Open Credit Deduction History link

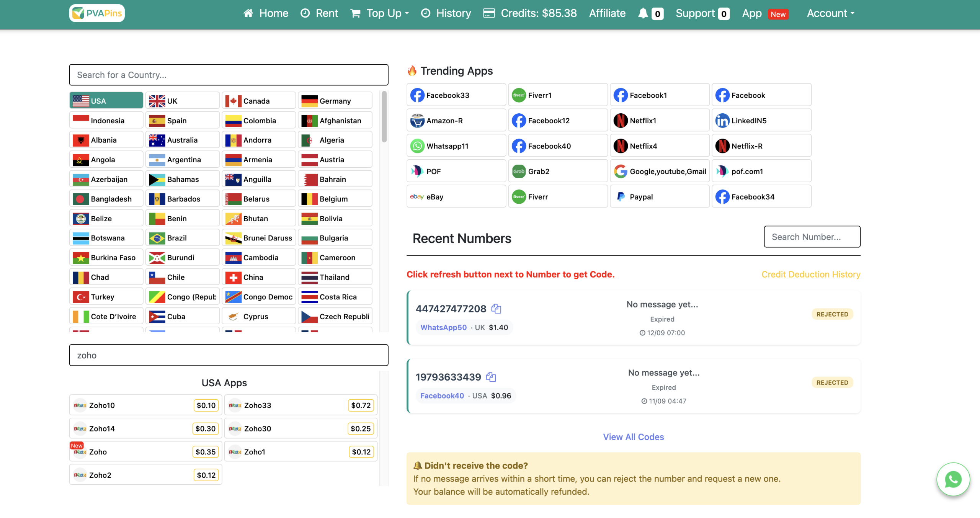point(810,274)
